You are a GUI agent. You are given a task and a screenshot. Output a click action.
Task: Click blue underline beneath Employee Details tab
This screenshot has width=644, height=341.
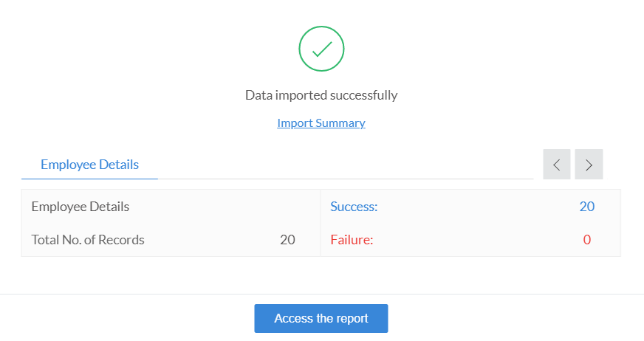[x=89, y=179]
